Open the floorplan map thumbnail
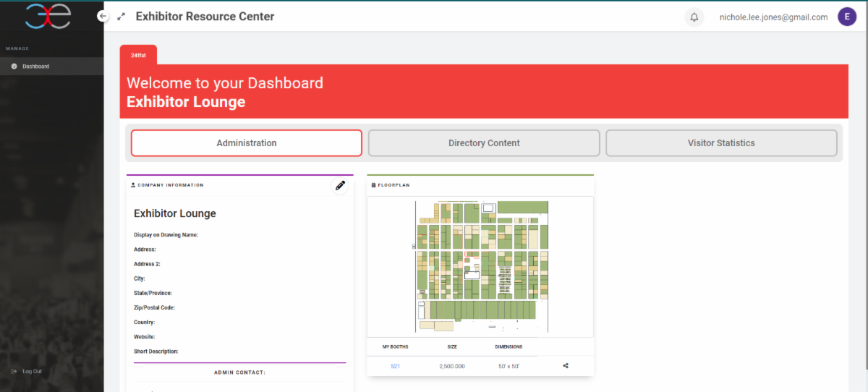Screen dimensions: 868x392 (480, 266)
